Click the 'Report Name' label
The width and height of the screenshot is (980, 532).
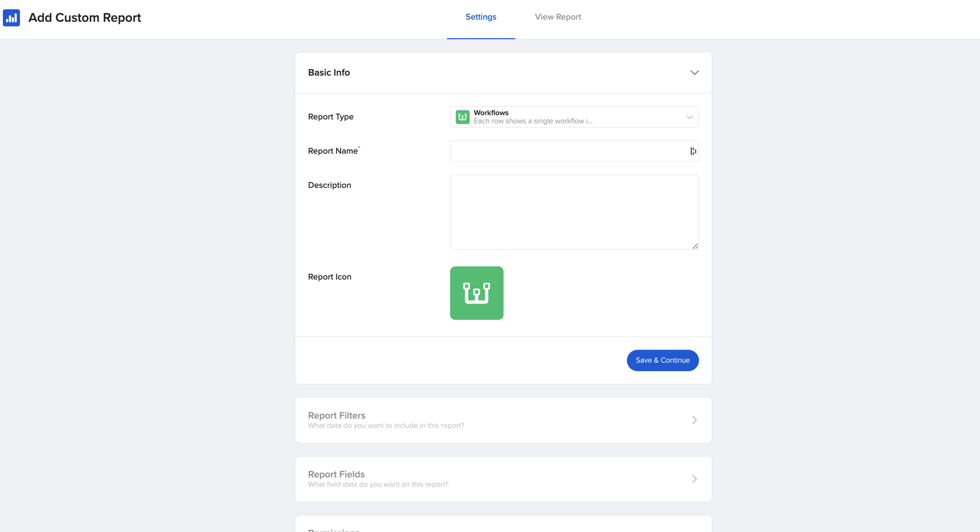coord(333,151)
